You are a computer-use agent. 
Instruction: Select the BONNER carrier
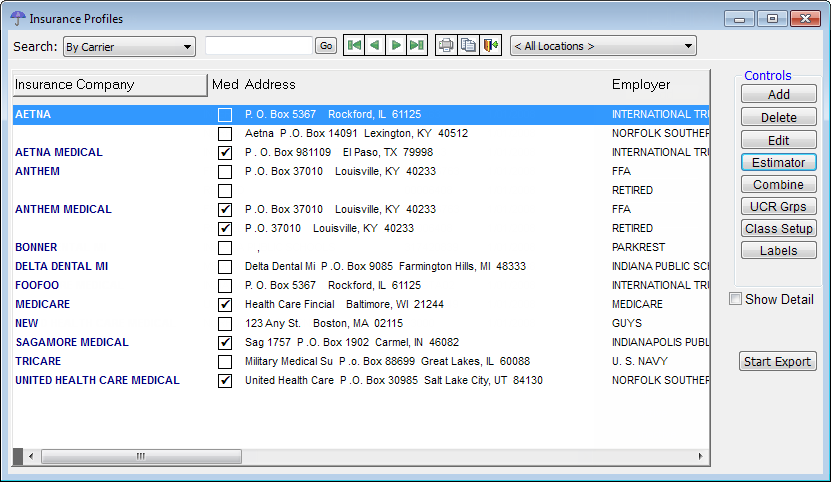(36, 248)
